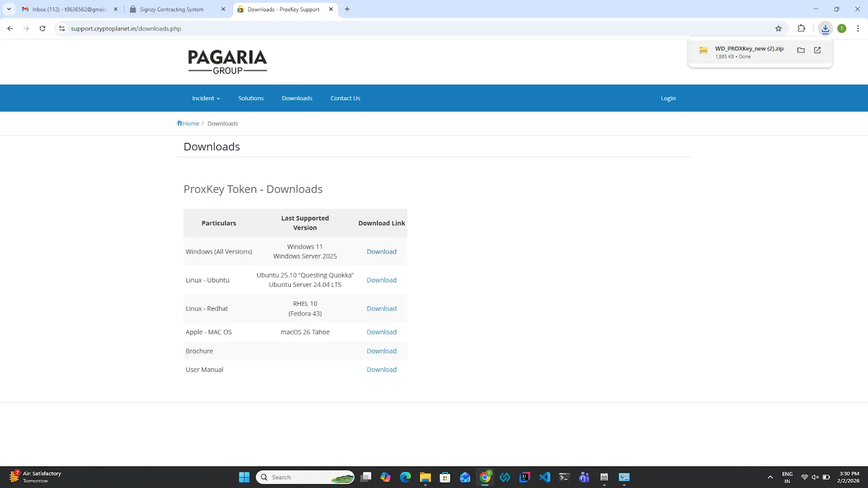This screenshot has width=868, height=488.
Task: Download the Linux - Ubuntu driver
Action: [x=381, y=280]
